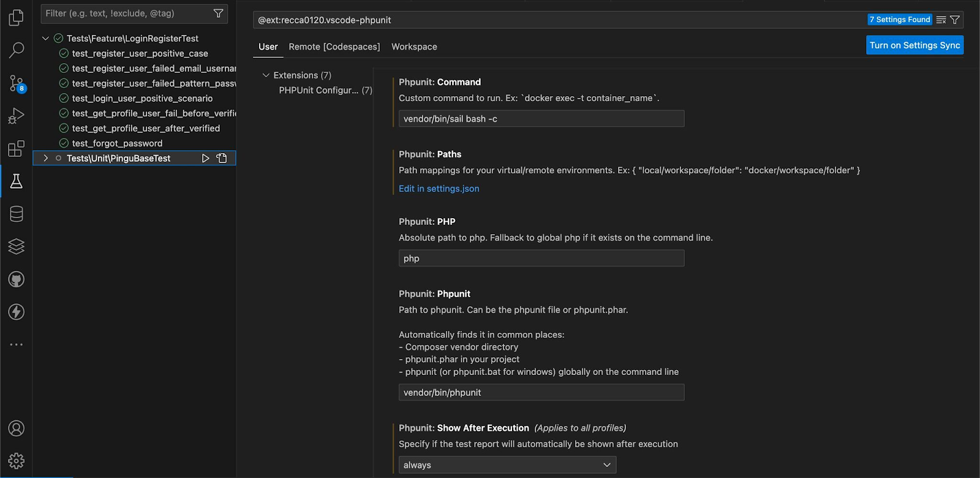Open the settings filter funnel
980x478 pixels.
pos(955,20)
